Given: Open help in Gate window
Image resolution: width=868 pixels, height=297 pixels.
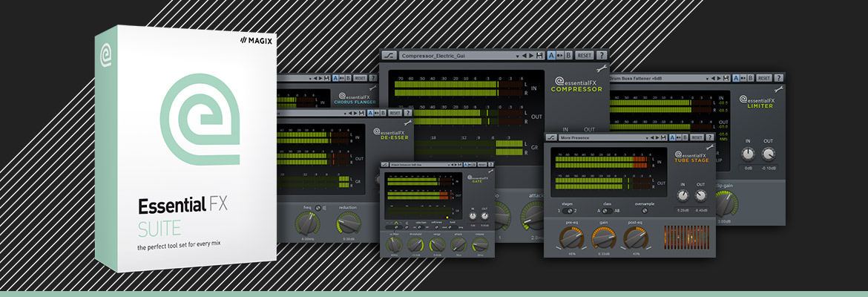Looking at the screenshot, I should tap(491, 165).
